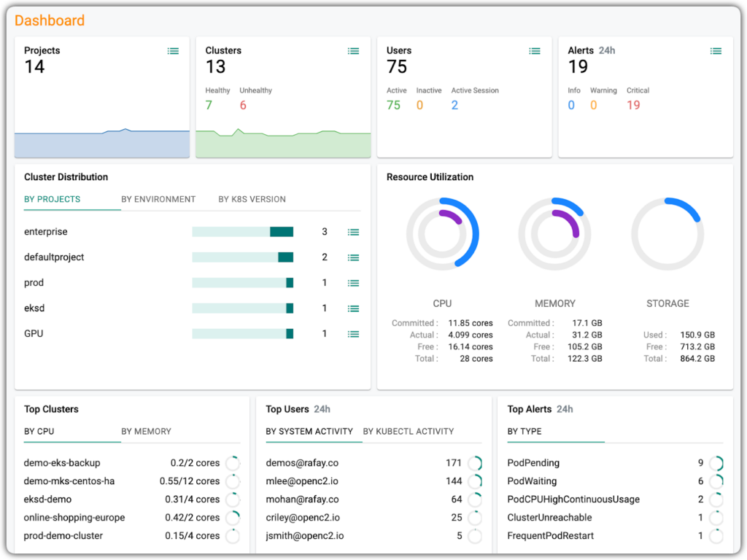Open the Users card list icon
The image size is (747, 560).
pyautogui.click(x=535, y=51)
